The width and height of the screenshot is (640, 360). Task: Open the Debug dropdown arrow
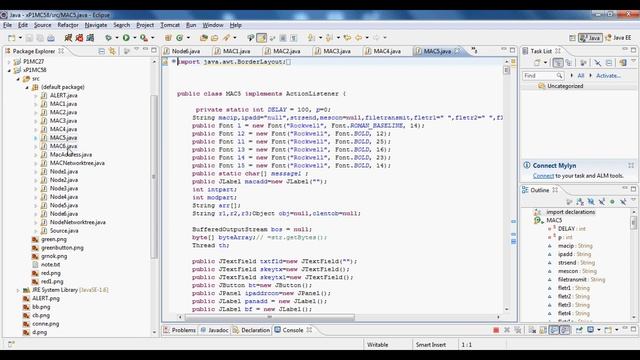[116, 38]
